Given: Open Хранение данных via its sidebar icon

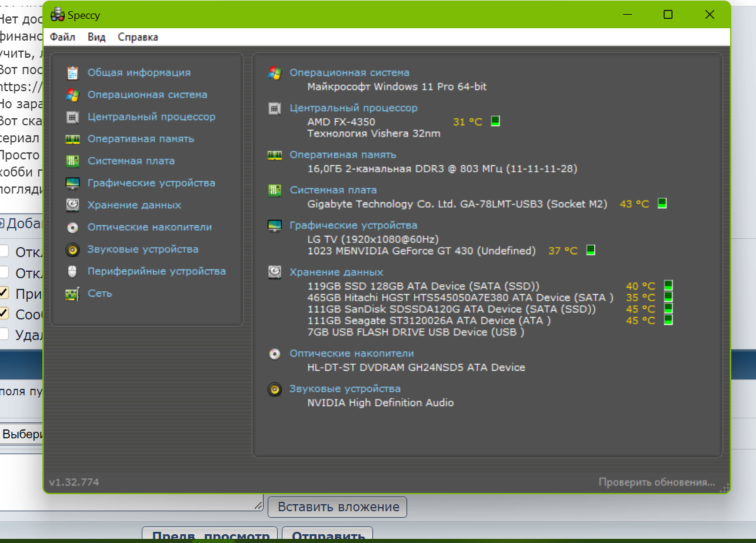Looking at the screenshot, I should (x=72, y=205).
